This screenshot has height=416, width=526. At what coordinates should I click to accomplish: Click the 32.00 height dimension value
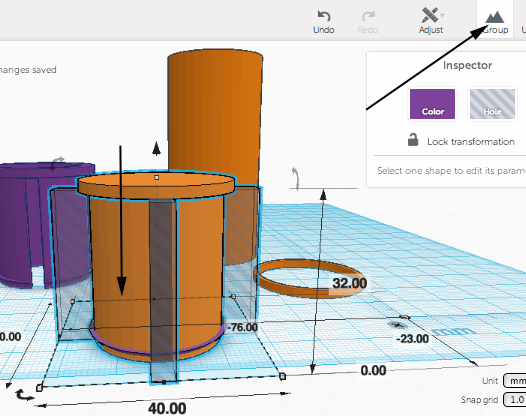[x=349, y=283]
